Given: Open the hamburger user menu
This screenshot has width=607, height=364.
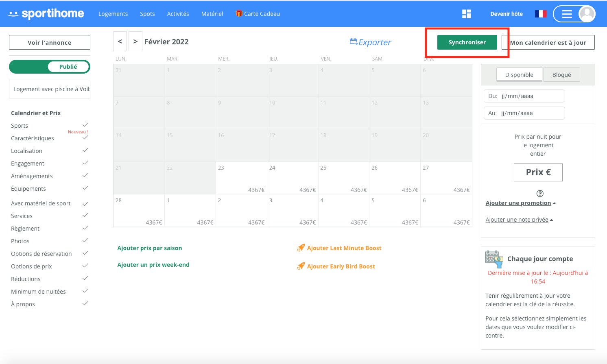Looking at the screenshot, I should 567,14.
